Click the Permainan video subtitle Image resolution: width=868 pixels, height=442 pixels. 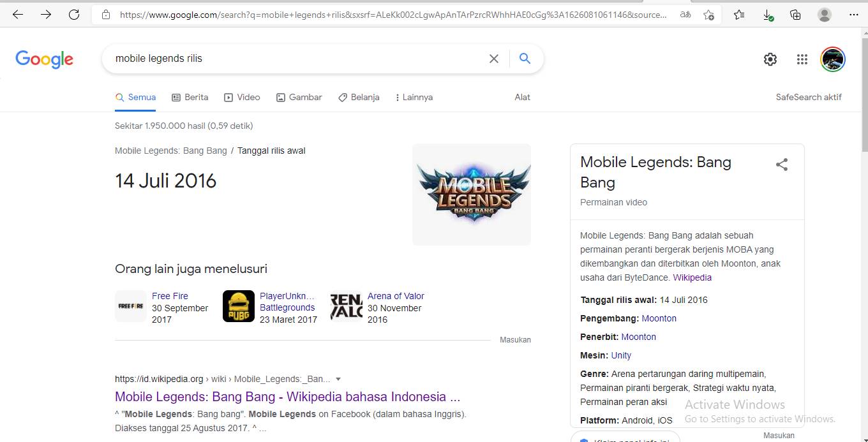[613, 202]
